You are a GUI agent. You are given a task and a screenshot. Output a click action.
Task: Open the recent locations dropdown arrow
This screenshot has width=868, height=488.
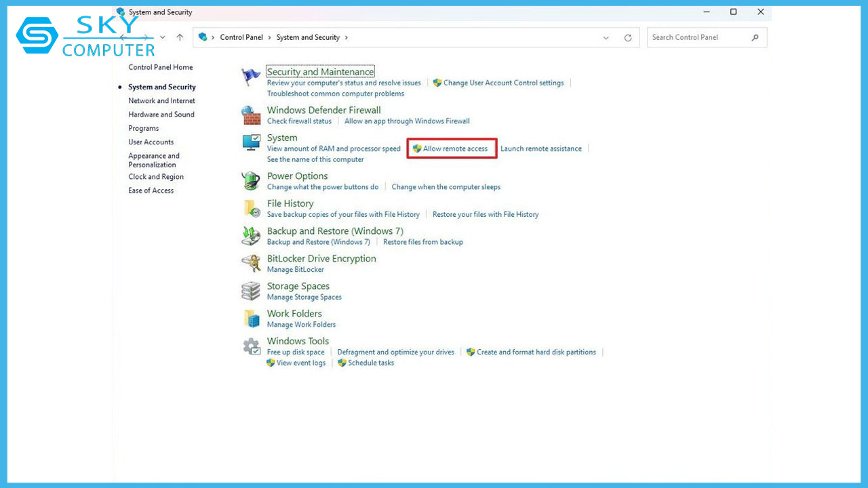point(163,37)
